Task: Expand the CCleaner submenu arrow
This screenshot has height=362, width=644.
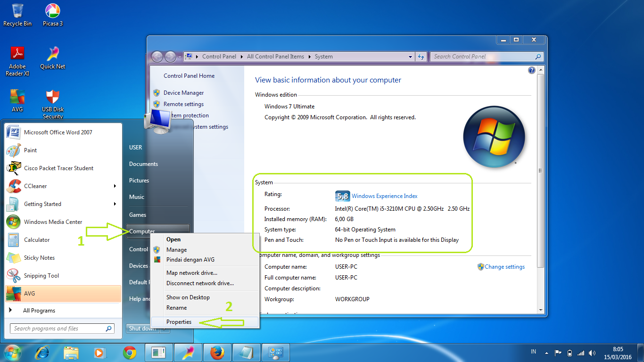Action: click(115, 186)
